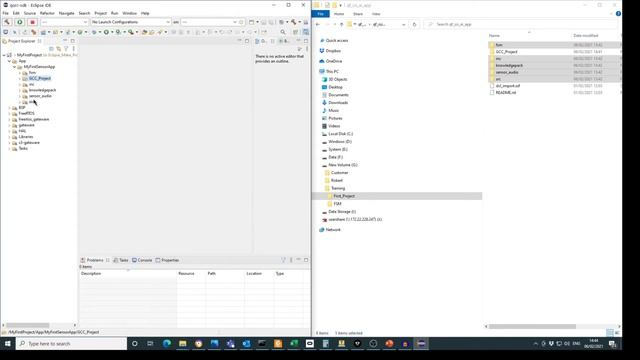Select GCC_Project folder in the file list
Screen dimensions: 640x360
tap(506, 52)
